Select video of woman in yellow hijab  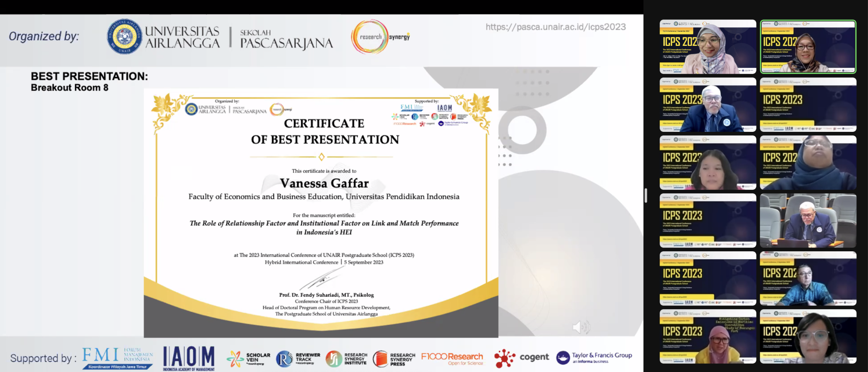point(708,336)
